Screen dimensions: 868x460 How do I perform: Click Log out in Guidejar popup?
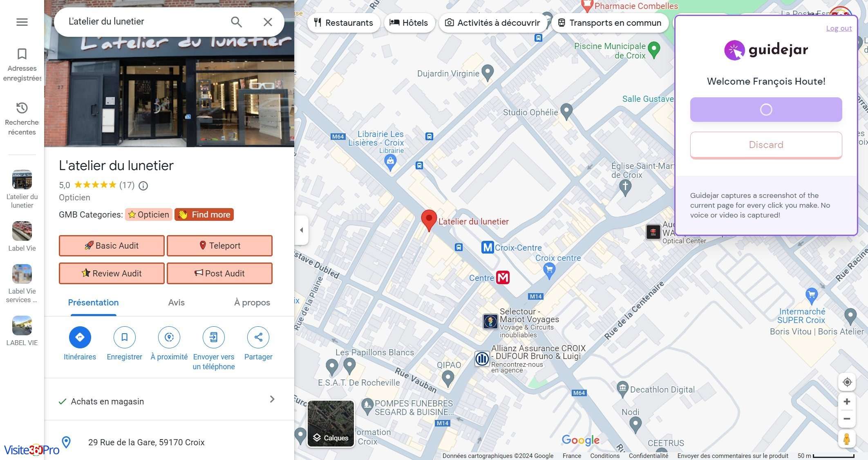point(839,28)
